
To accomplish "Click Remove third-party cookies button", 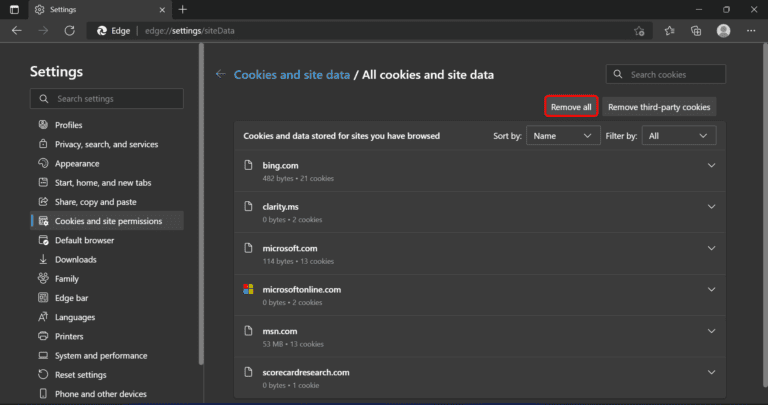I will tap(659, 106).
